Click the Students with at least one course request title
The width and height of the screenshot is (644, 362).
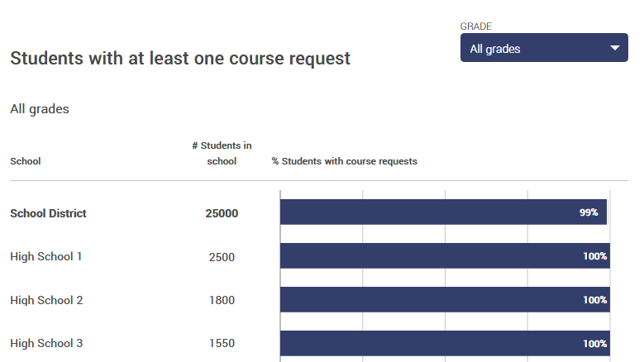(x=180, y=59)
